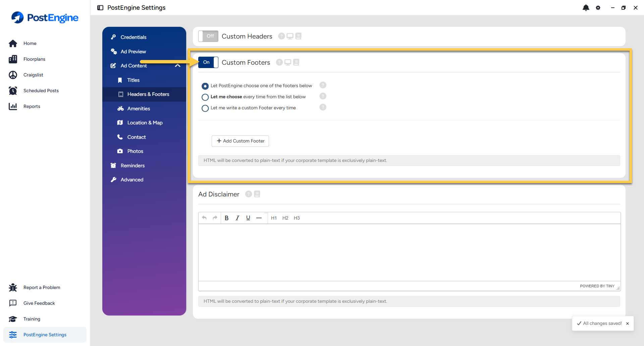The image size is (644, 346).
Task: Go to Home in the left navigation
Action: point(45,44)
